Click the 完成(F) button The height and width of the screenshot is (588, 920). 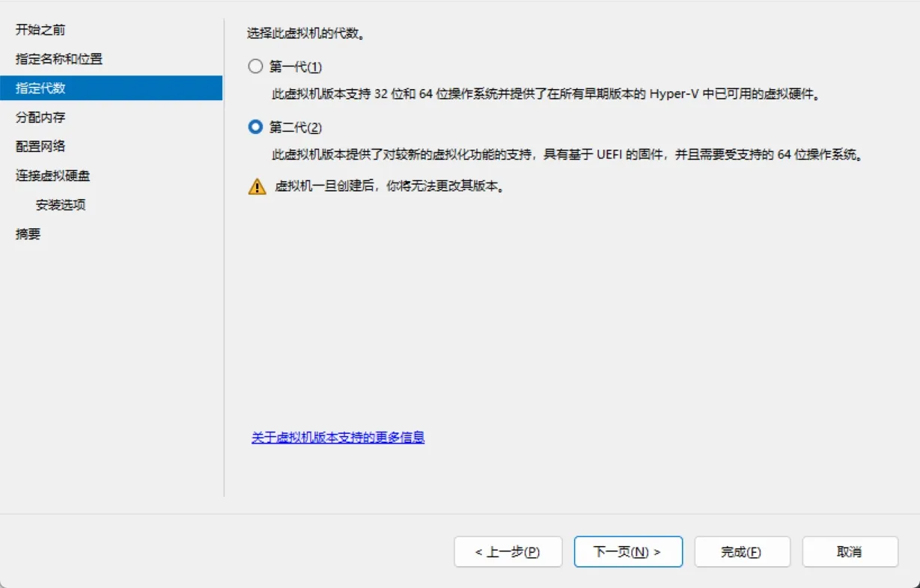point(742,552)
